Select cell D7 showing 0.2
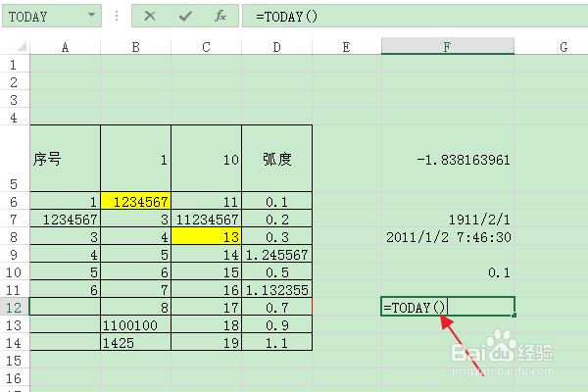588x392 pixels. [276, 219]
